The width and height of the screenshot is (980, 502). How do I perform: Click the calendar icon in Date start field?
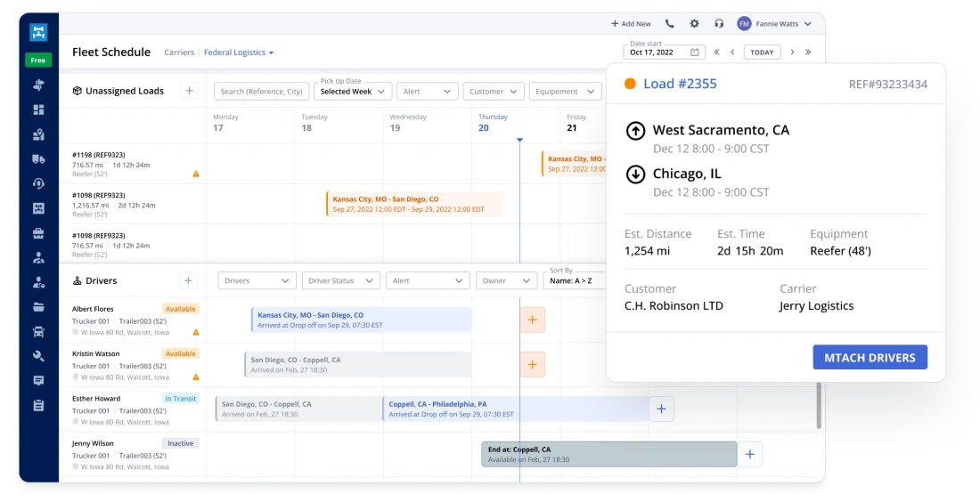pos(695,53)
